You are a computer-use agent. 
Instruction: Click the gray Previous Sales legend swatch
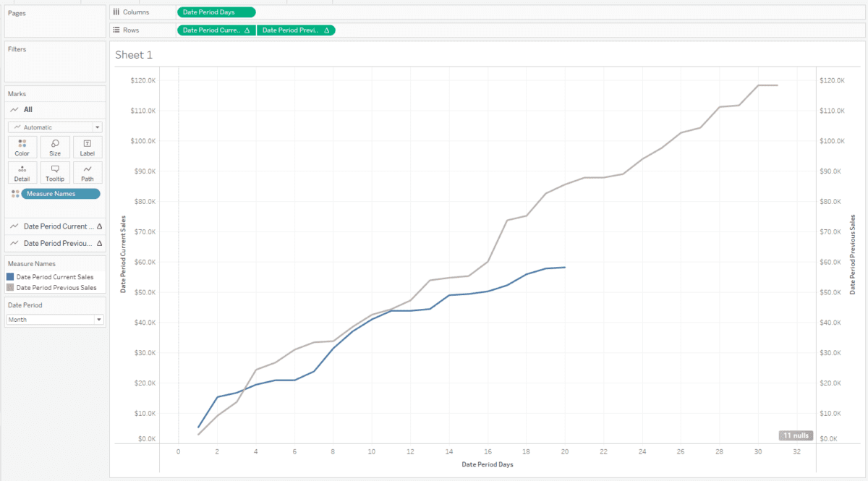click(10, 288)
